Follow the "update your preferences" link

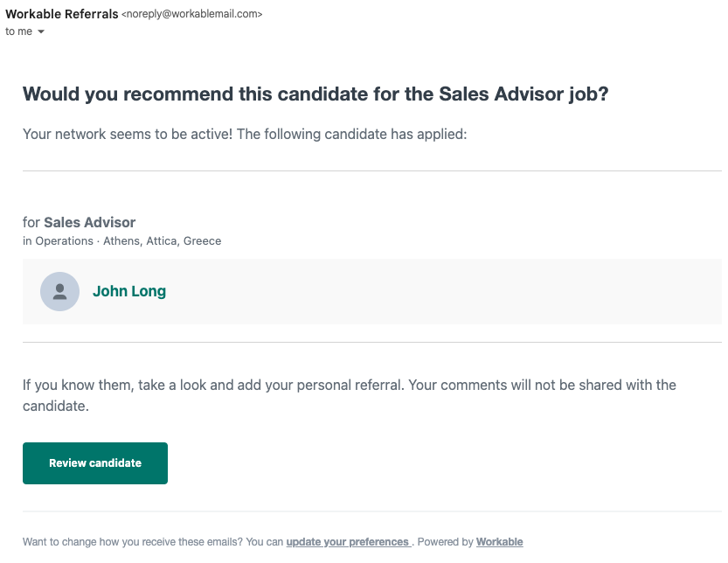point(348,542)
